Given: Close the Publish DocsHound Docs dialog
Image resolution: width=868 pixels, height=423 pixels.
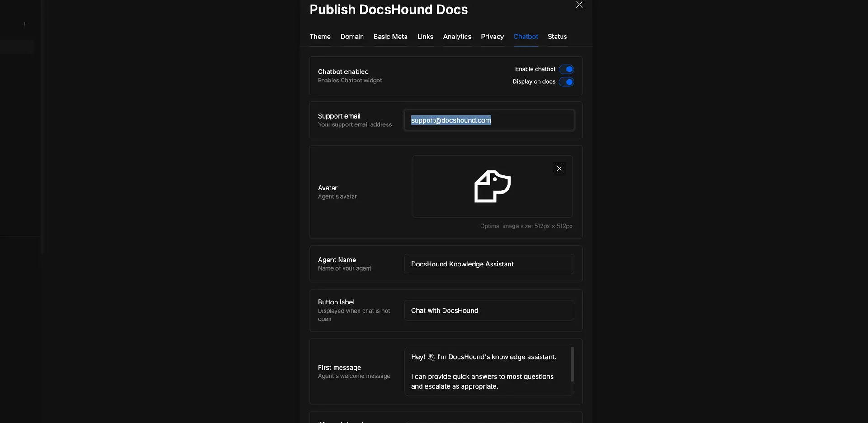Looking at the screenshot, I should click(579, 5).
